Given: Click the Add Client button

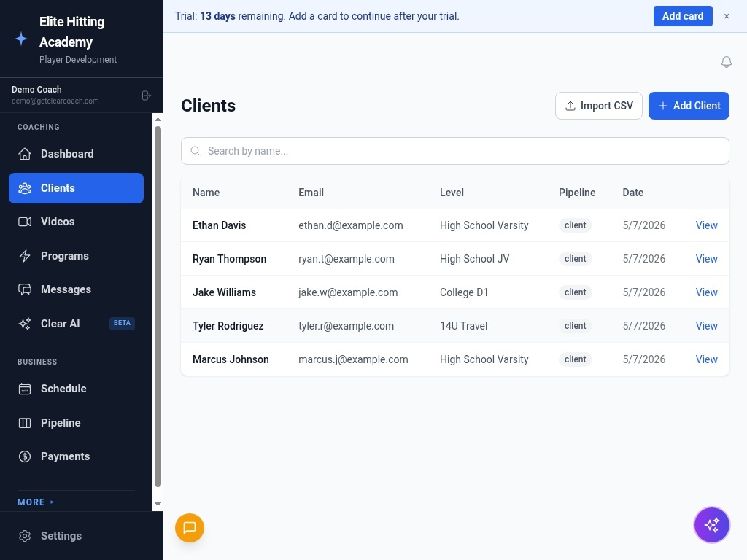Looking at the screenshot, I should tap(689, 106).
